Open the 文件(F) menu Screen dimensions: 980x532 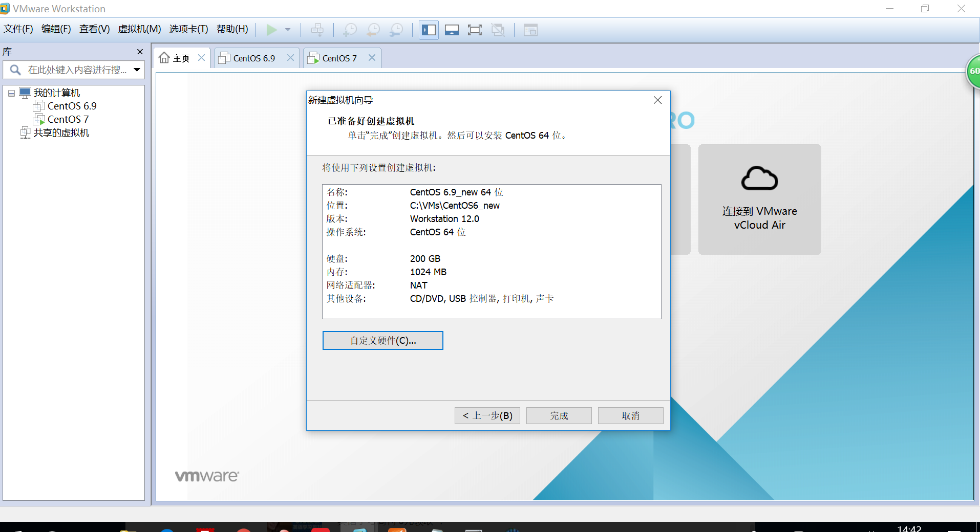tap(18, 29)
